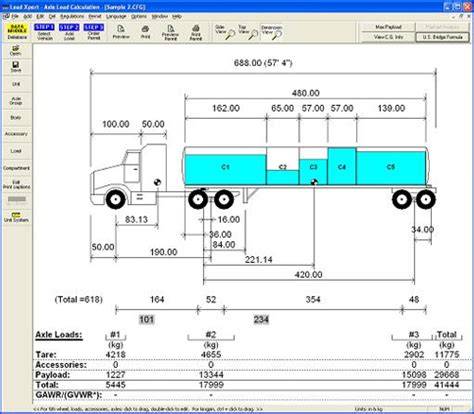The height and width of the screenshot is (414, 474).
Task: Click the 190.00 wheelbase dimension
Action: pos(163,252)
